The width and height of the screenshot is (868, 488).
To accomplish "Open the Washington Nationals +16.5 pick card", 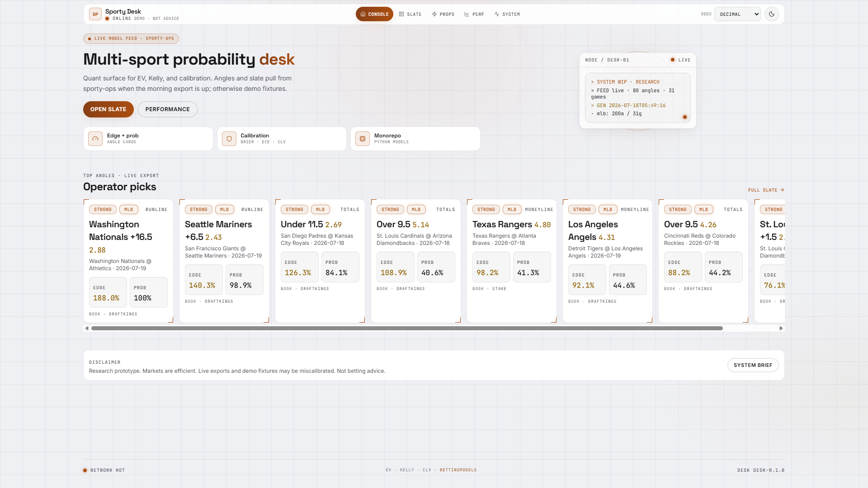I will [x=128, y=261].
